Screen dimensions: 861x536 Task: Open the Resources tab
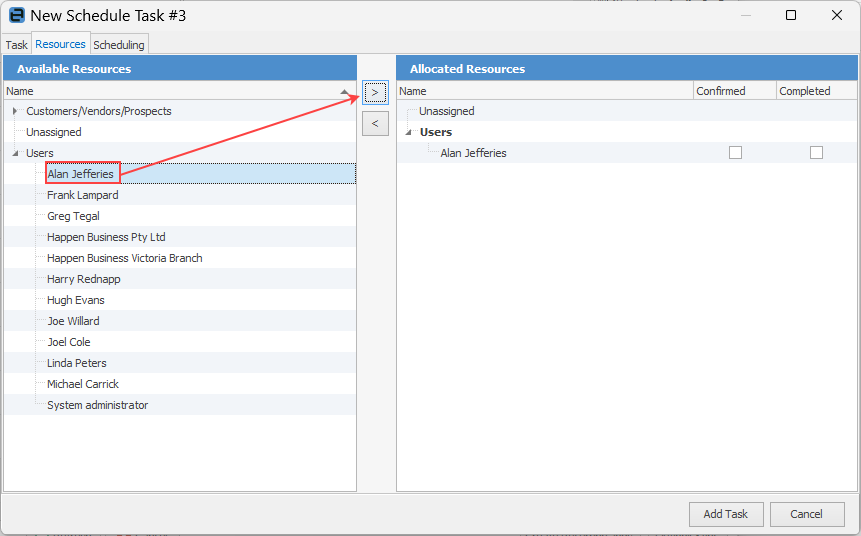pyautogui.click(x=60, y=44)
